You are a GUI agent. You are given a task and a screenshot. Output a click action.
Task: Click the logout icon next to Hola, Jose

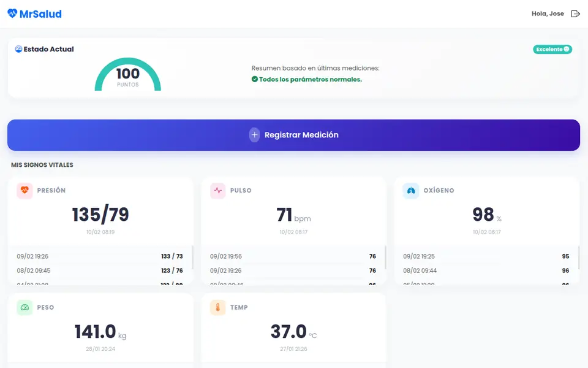575,14
